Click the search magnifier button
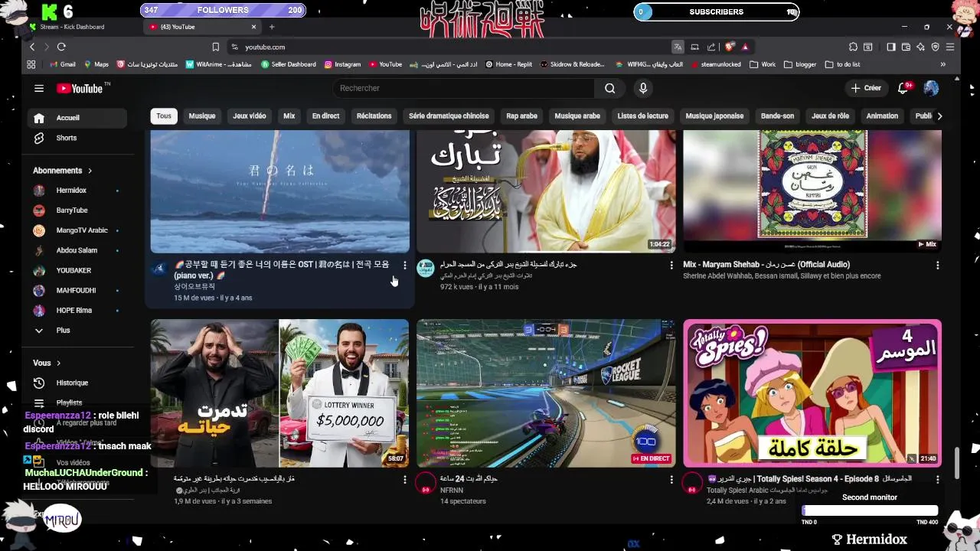 (609, 88)
